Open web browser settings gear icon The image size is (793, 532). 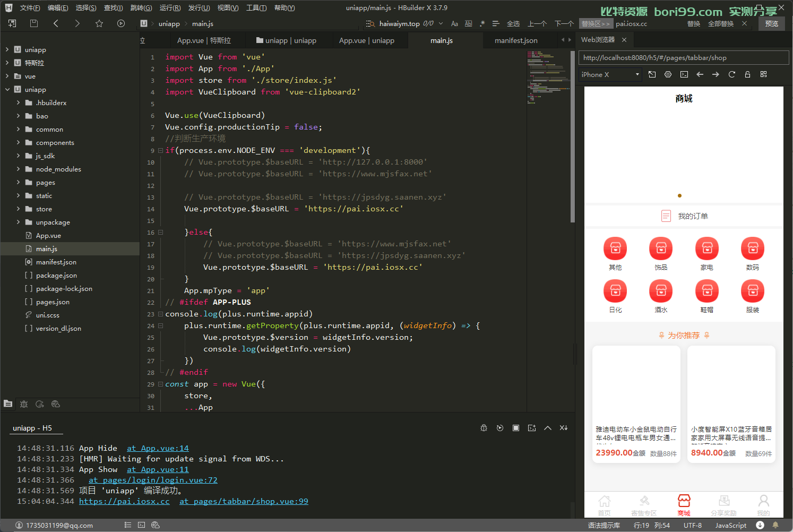click(668, 74)
